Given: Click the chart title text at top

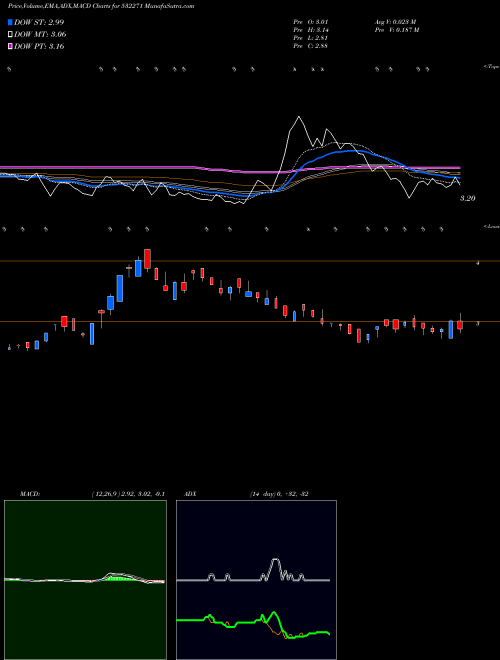Looking at the screenshot, I should [x=101, y=6].
